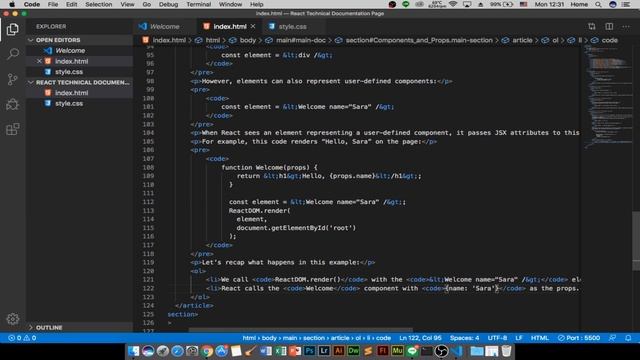
Task: Click the main#main-doc breadcrumb
Action: (296, 40)
